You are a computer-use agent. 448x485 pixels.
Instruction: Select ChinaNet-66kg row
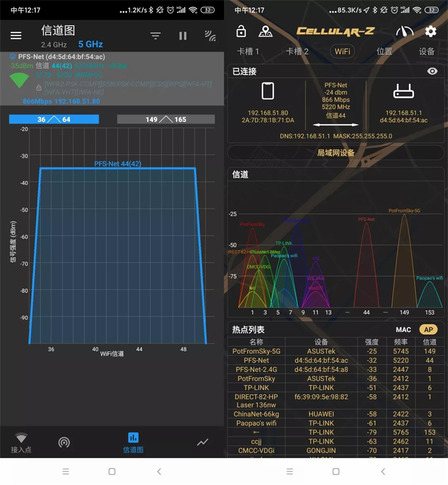[336, 414]
